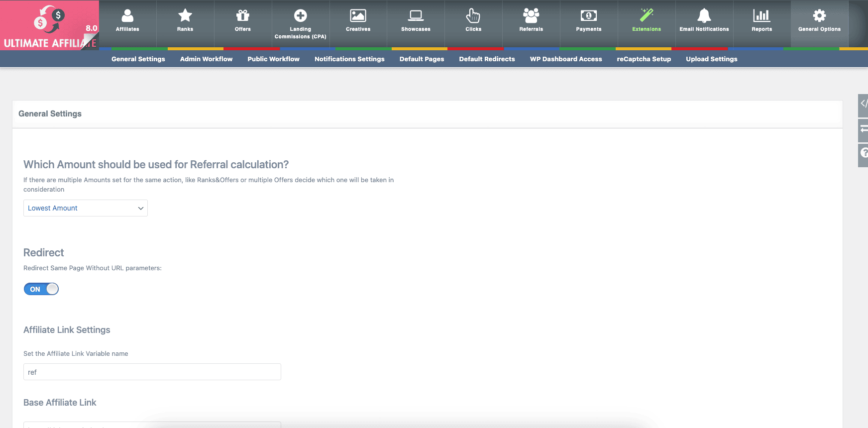Image resolution: width=868 pixels, height=428 pixels.
Task: Open the Email Notifications bell icon
Action: (x=704, y=16)
